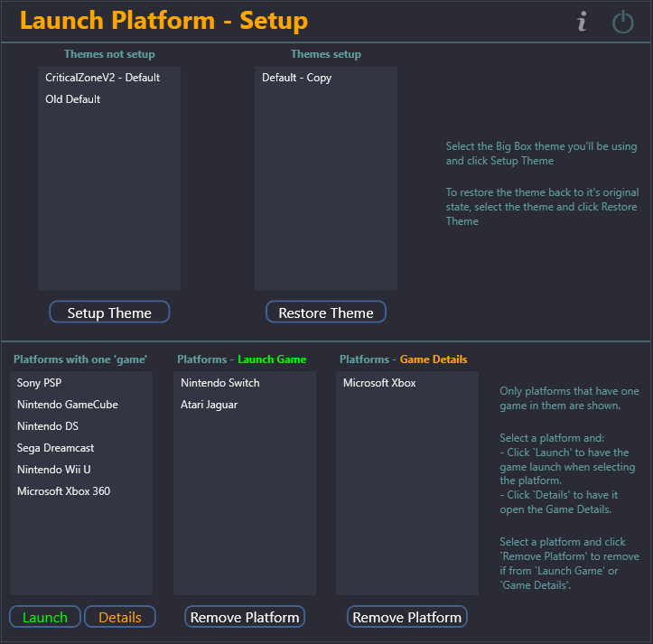
Task: Select the Nintendo DS platform
Action: click(x=50, y=426)
